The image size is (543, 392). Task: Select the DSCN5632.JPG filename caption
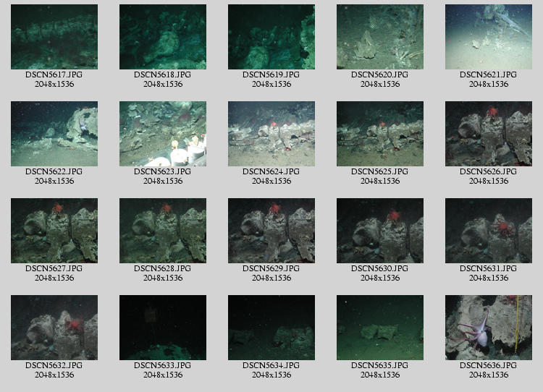click(54, 365)
